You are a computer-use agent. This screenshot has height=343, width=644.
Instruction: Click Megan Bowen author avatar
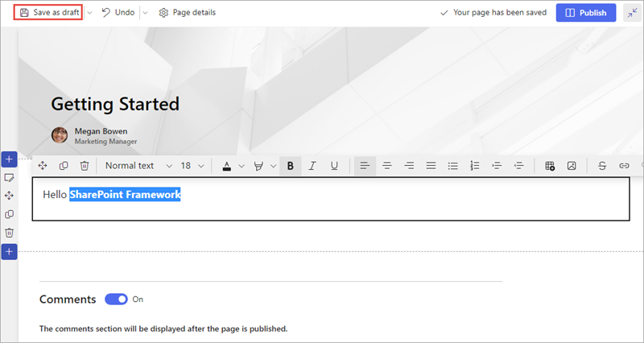point(60,134)
